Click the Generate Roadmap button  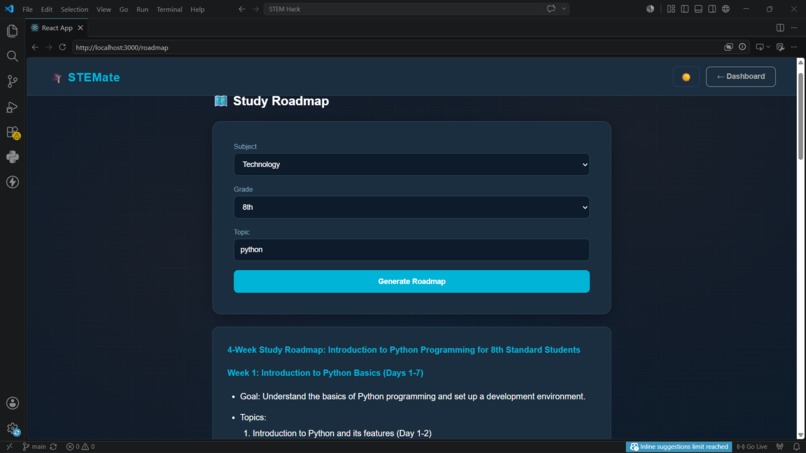tap(411, 282)
